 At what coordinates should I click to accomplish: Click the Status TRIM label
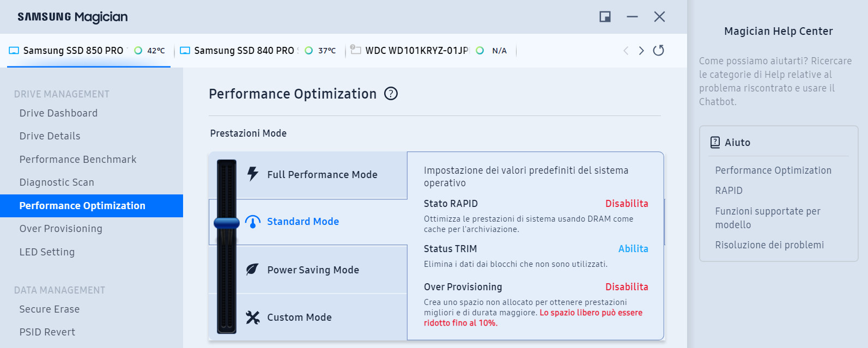pyautogui.click(x=450, y=249)
